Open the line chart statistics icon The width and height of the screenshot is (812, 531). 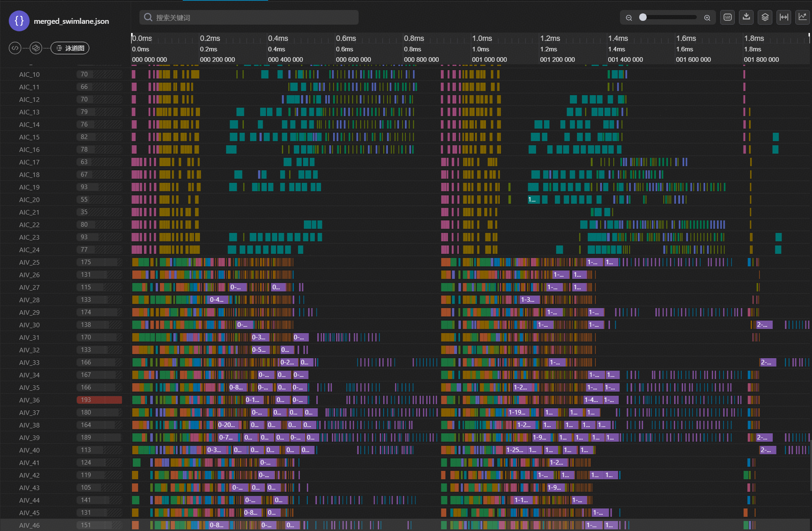(x=802, y=18)
